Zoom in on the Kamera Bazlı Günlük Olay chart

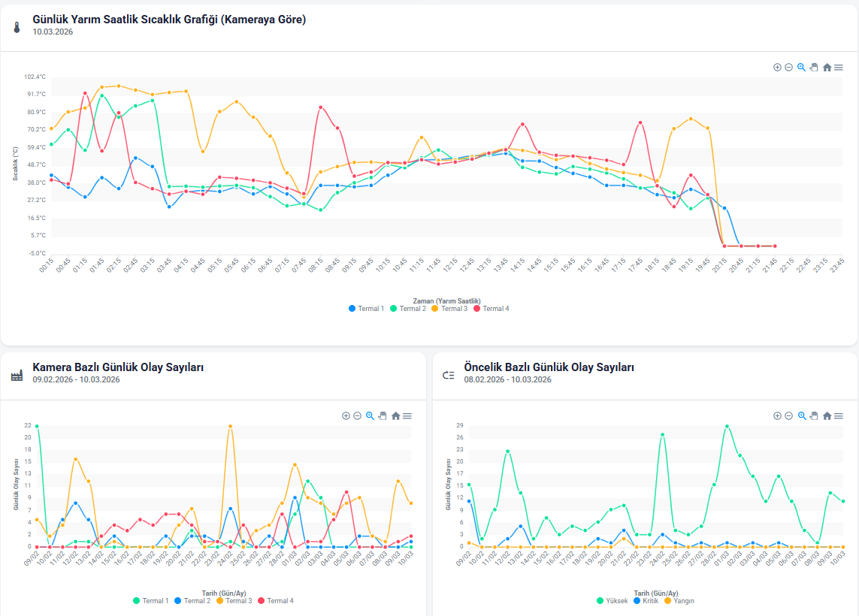click(x=346, y=415)
